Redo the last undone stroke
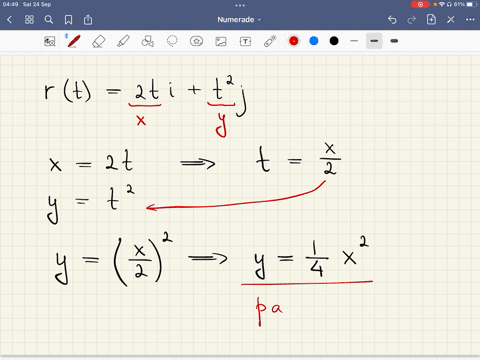 click(412, 20)
